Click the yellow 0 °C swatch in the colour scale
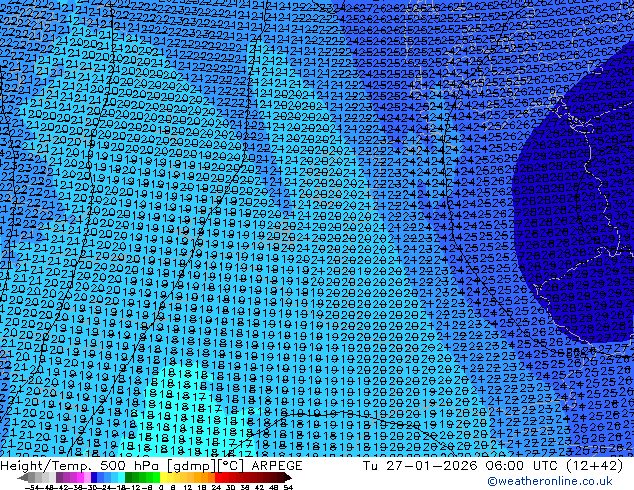The height and width of the screenshot is (490, 634). [163, 477]
